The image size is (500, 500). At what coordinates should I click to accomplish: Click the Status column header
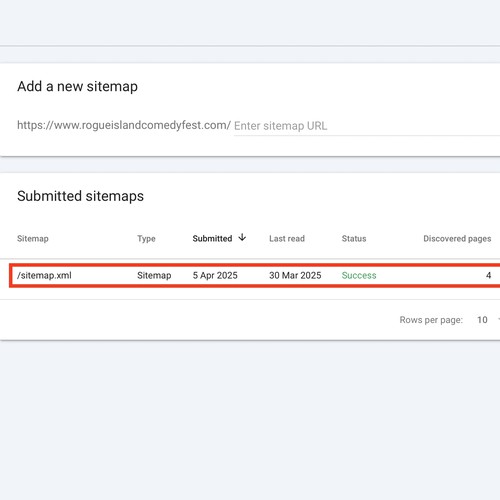(x=354, y=239)
